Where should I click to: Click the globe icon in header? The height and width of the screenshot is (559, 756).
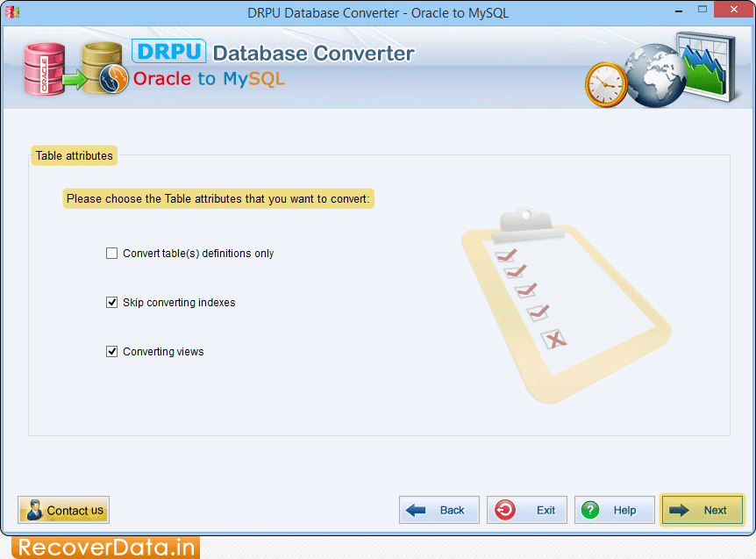pos(655,75)
